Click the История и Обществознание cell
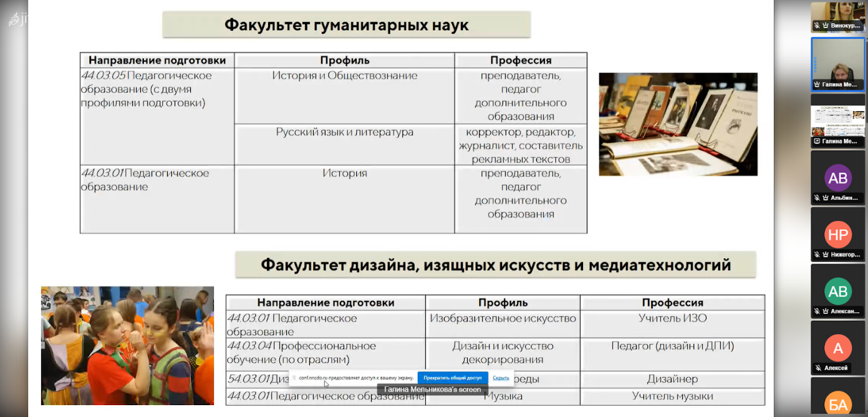 click(345, 96)
